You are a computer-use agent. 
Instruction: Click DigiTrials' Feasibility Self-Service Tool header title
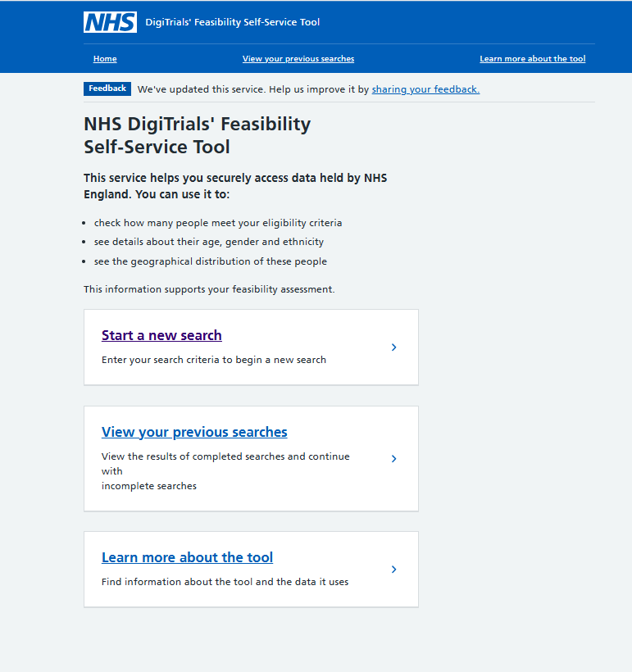233,22
